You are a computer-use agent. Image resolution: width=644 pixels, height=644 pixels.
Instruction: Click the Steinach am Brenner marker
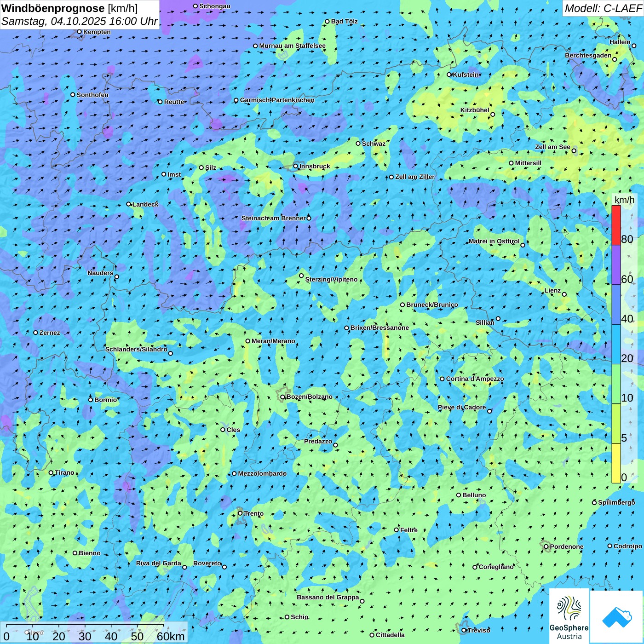[309, 218]
